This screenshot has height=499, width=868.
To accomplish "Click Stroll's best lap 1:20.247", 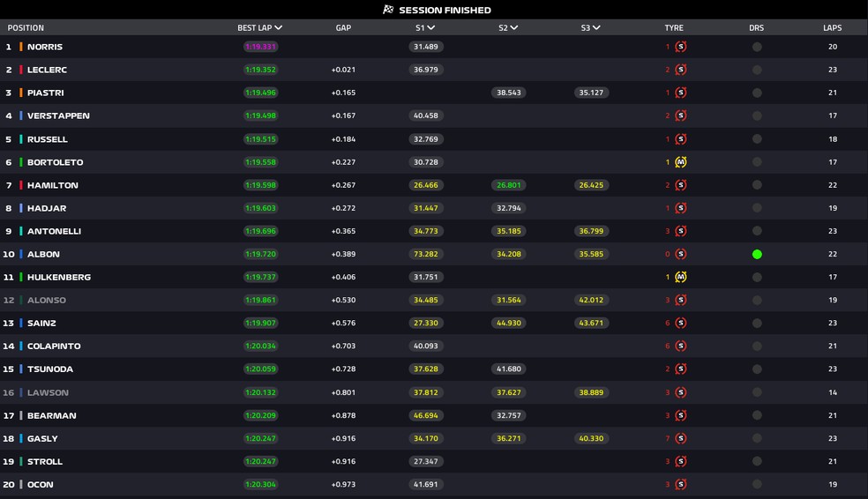I will click(260, 461).
